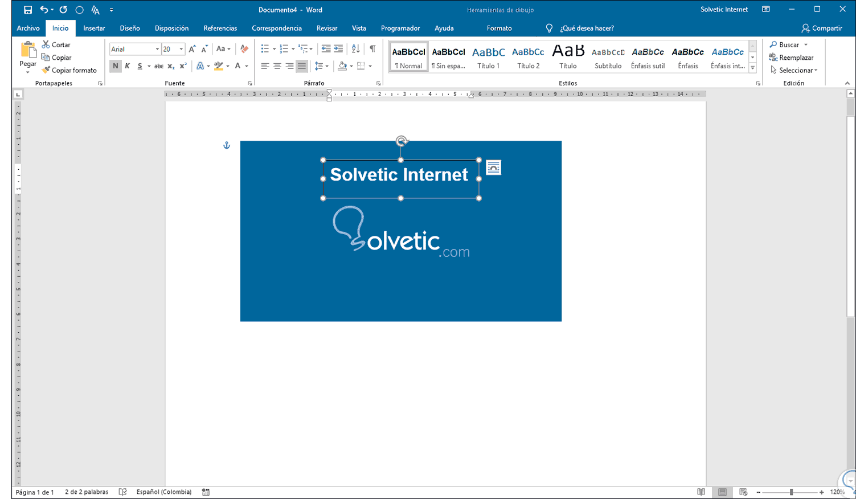Apply the text highlight color
The width and height of the screenshot is (868, 499).
click(219, 66)
